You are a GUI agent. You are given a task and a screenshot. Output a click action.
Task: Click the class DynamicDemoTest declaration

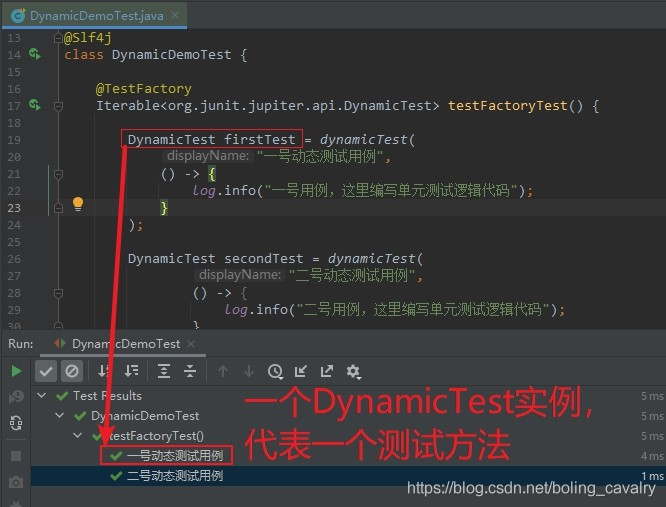[172, 55]
